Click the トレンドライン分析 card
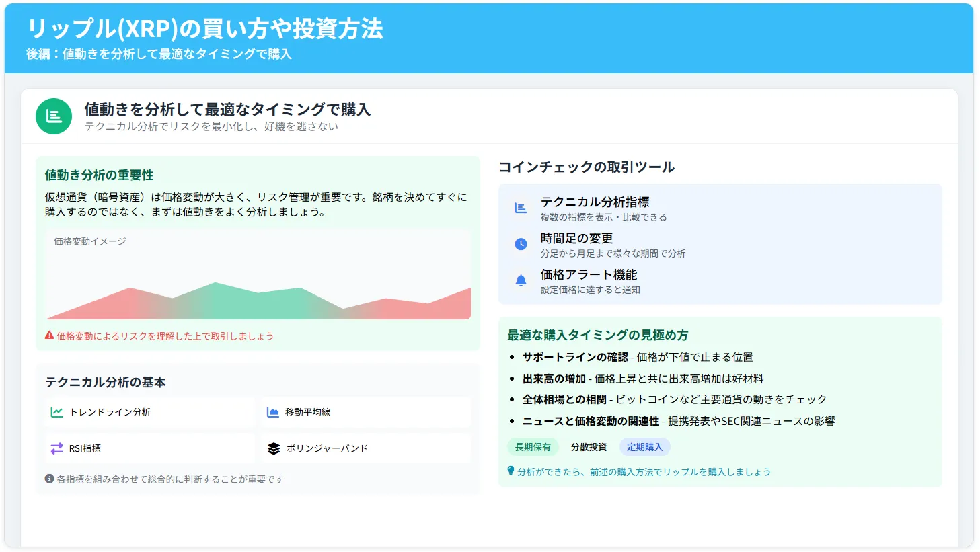The height and width of the screenshot is (552, 980). (x=149, y=411)
